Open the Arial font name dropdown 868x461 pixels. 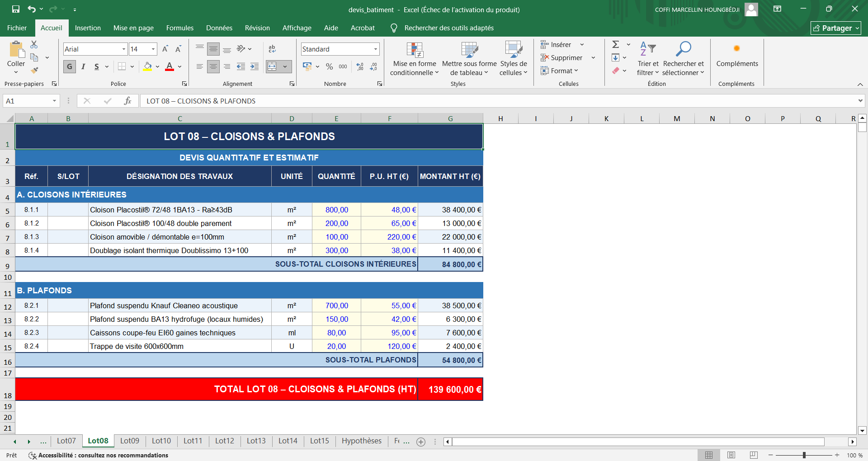click(123, 49)
